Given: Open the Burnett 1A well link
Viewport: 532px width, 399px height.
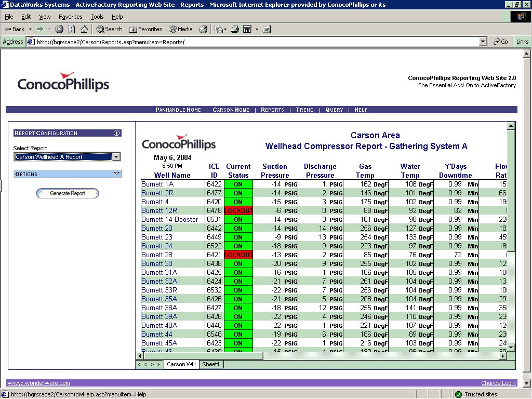Looking at the screenshot, I should click(157, 184).
